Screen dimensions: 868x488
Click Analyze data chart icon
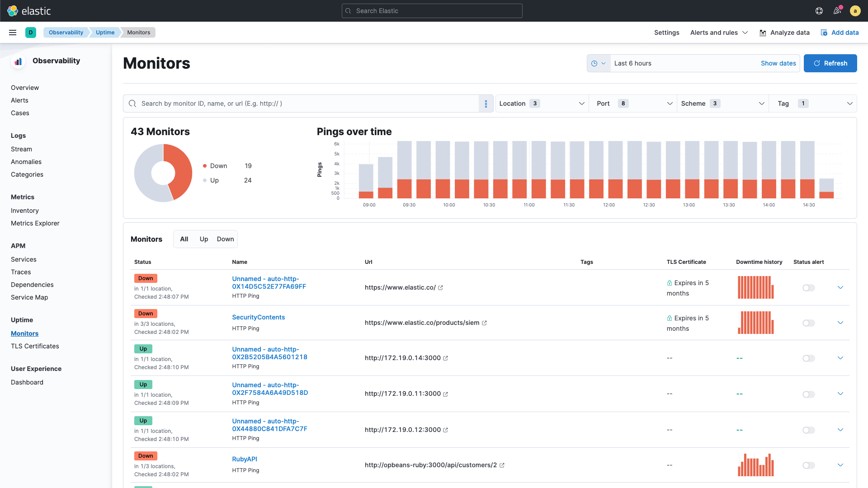[763, 33]
